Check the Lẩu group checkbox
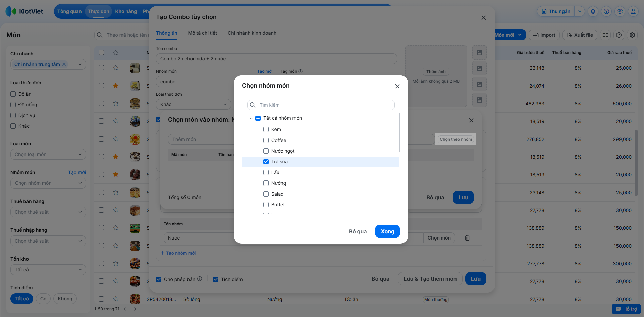Viewport: 644px width, 317px height. pos(266,172)
